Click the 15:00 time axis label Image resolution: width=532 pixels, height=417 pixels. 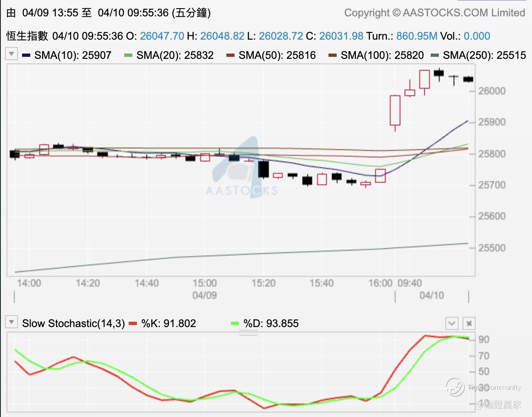pyautogui.click(x=205, y=283)
